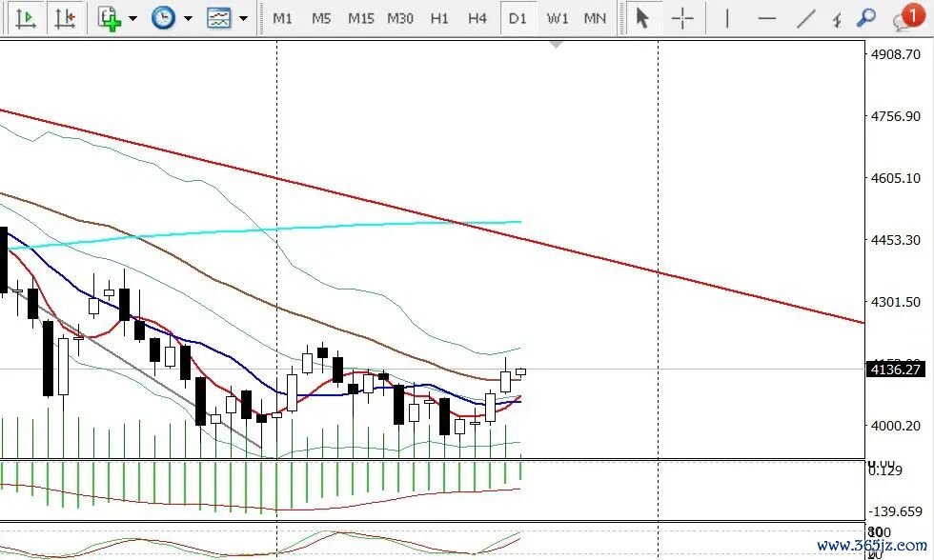Select the arrow Cursor tool

coord(641,18)
